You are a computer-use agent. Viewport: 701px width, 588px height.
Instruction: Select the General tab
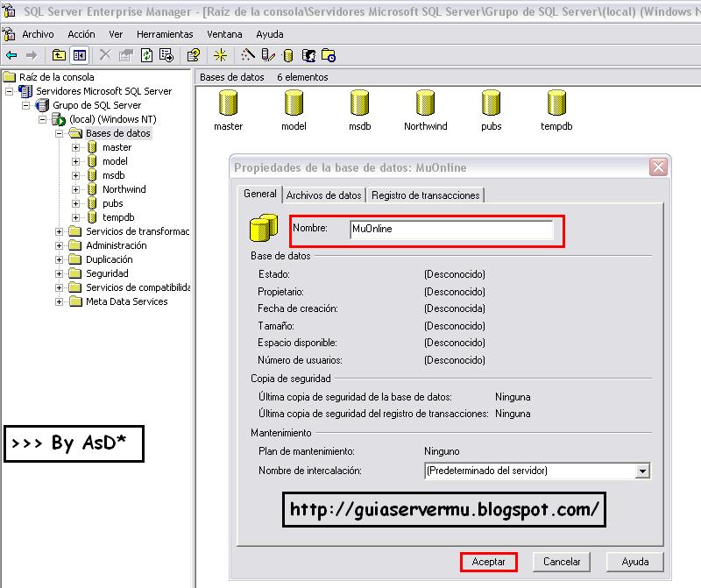point(259,194)
